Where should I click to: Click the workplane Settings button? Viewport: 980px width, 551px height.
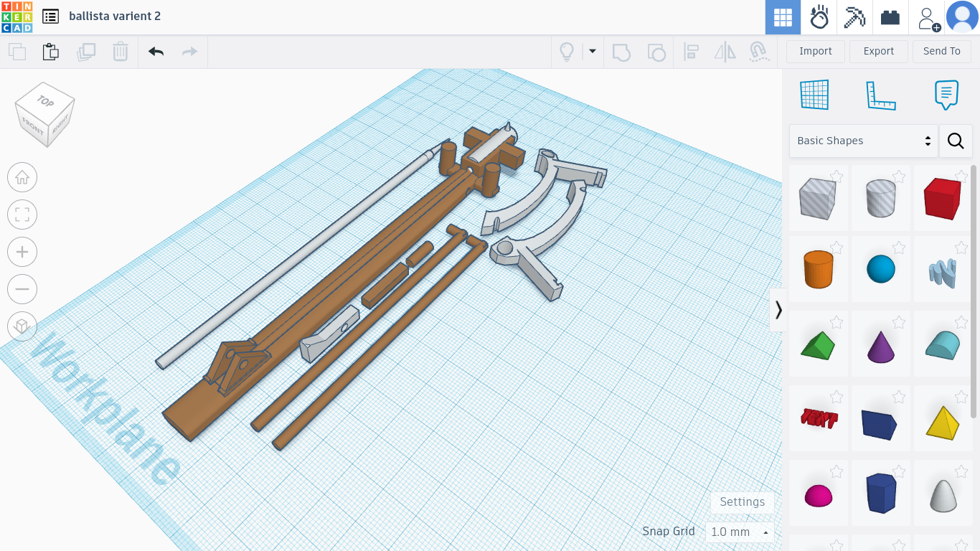pos(743,502)
